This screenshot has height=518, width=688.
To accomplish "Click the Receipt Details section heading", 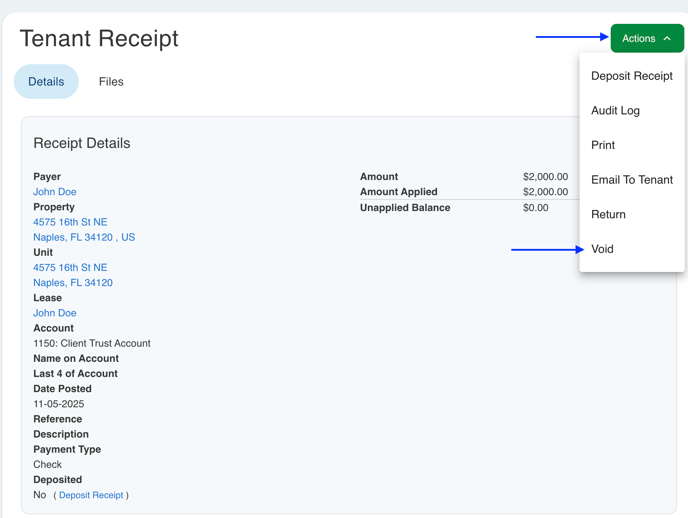I will pyautogui.click(x=82, y=143).
